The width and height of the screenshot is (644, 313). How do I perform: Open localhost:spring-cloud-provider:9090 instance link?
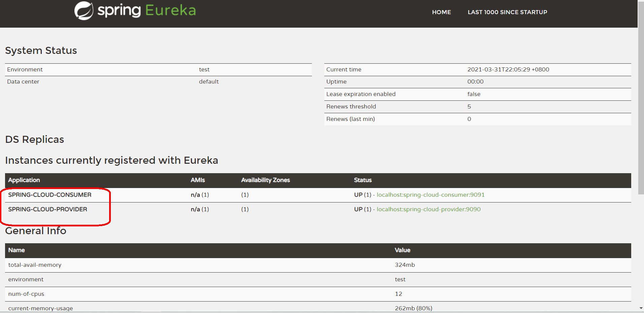(x=428, y=209)
